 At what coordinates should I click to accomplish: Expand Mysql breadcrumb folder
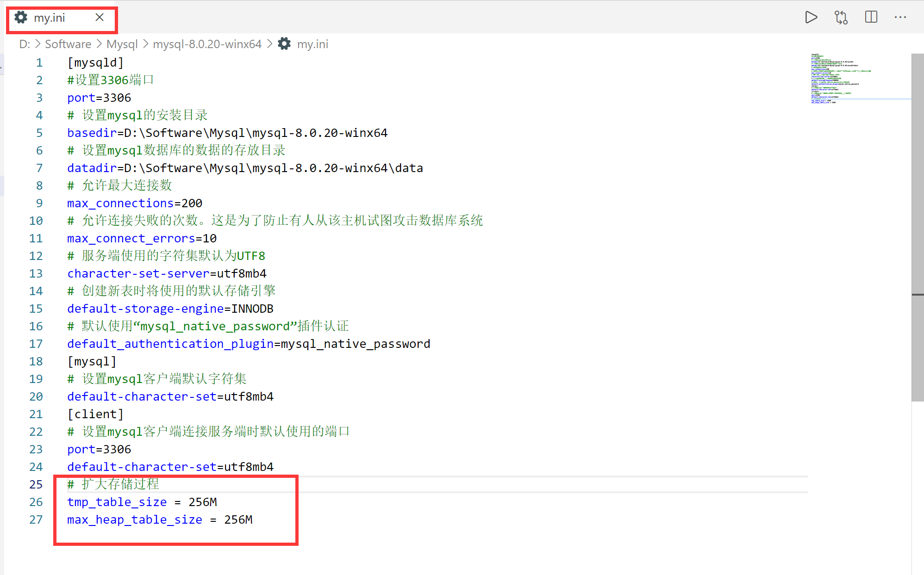[x=122, y=44]
